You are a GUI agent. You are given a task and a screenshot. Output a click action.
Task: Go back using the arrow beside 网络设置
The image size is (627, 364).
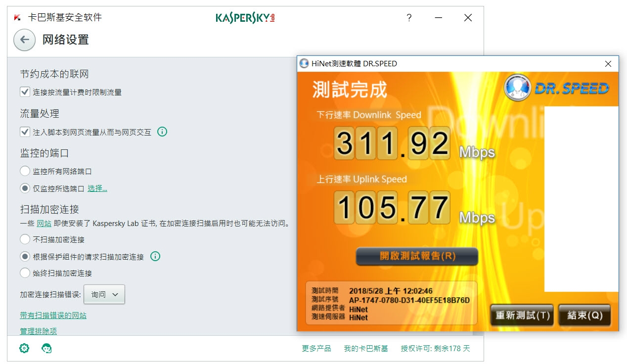(x=24, y=40)
